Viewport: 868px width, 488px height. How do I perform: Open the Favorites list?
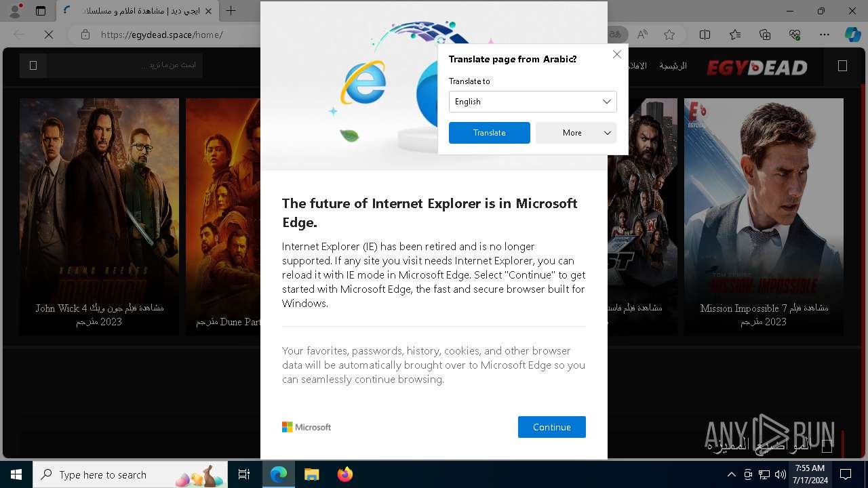pos(735,35)
